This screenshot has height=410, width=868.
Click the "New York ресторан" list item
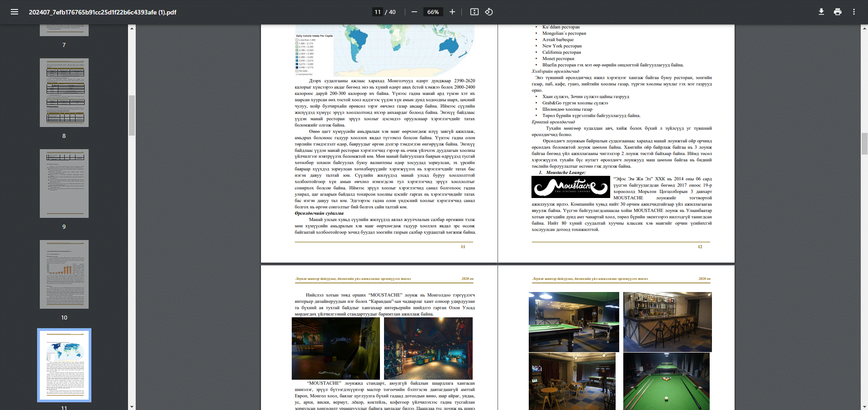[x=562, y=46]
